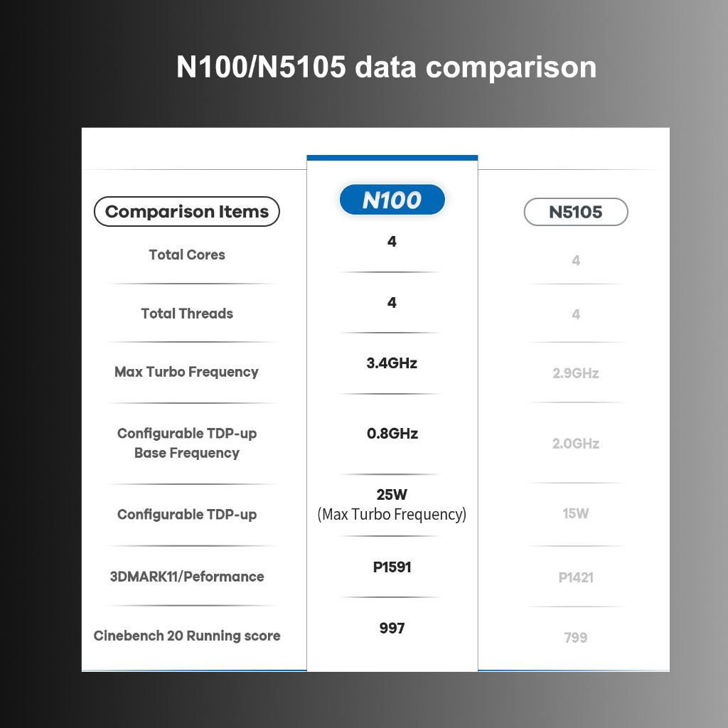The width and height of the screenshot is (728, 728).
Task: Click the N100 0.8GHz base frequency value
Action: [392, 433]
